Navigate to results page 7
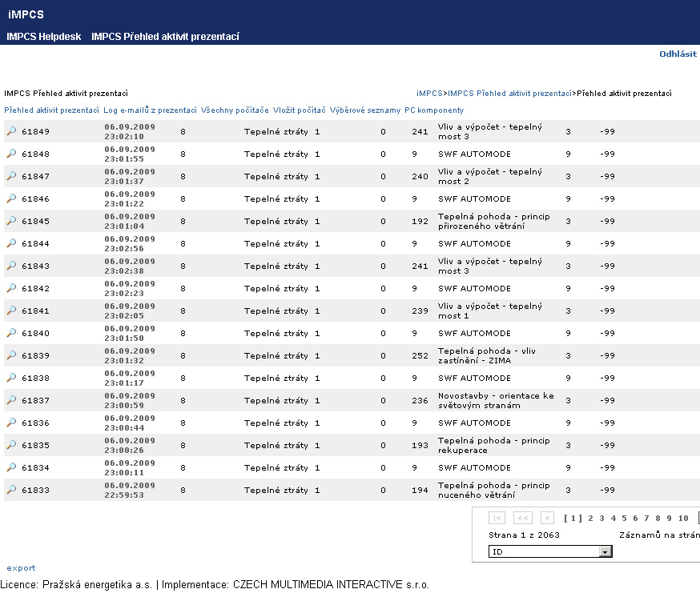Screen dimensions: 700x593 [x=646, y=518]
